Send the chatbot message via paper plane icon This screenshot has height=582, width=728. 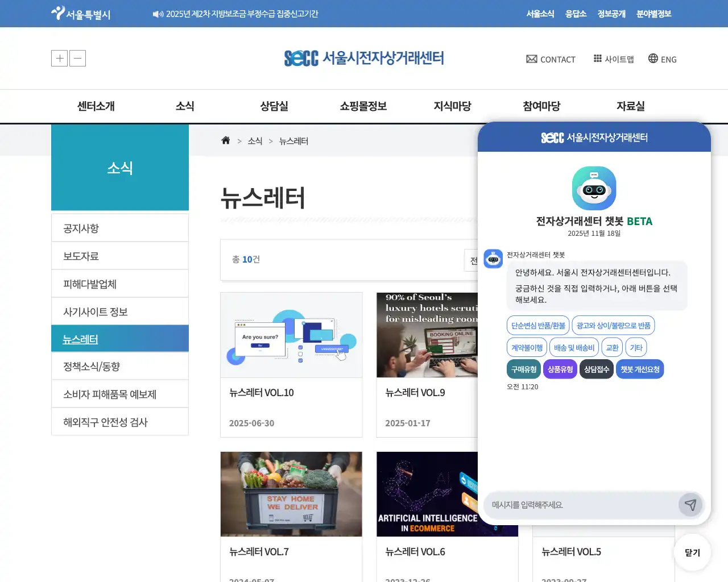tap(690, 505)
